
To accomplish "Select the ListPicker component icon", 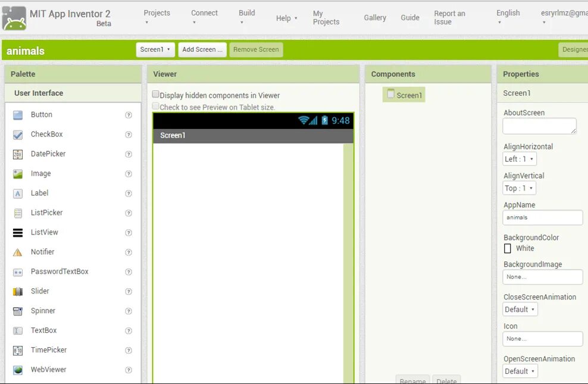I will tap(18, 213).
